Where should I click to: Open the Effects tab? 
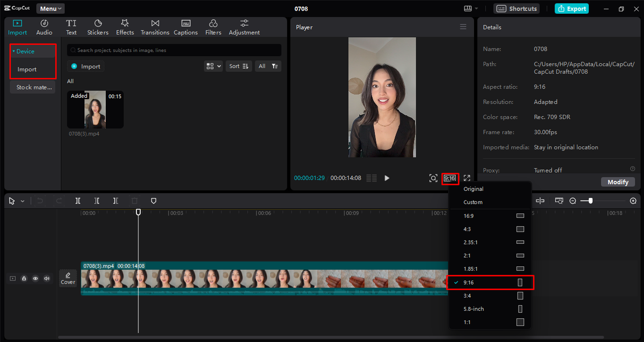(x=125, y=27)
